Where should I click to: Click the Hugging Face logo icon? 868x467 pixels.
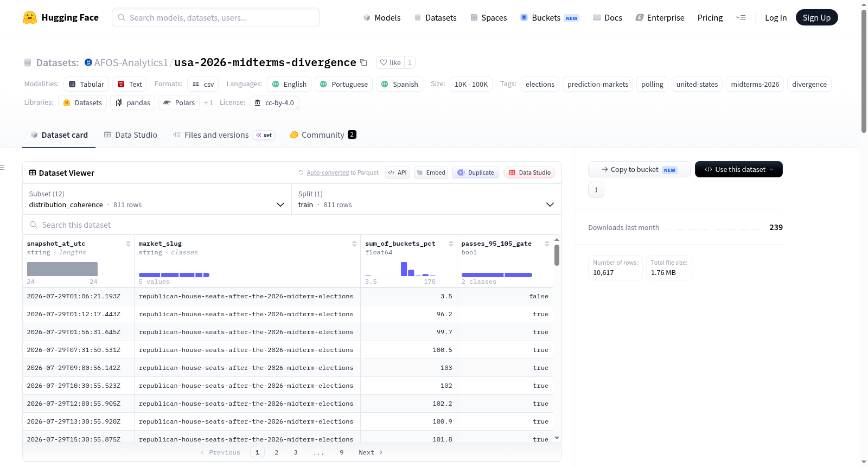[x=30, y=17]
